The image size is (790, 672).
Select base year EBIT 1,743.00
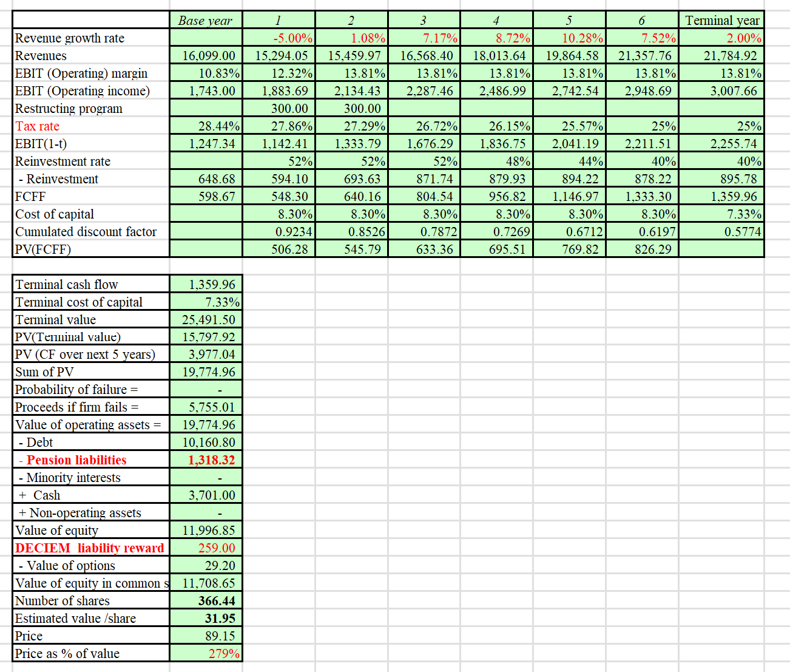pos(206,91)
